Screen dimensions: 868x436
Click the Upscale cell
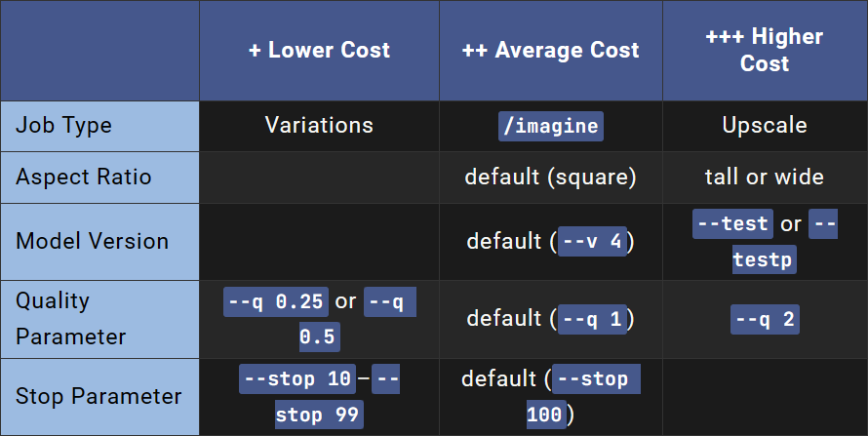tap(765, 126)
